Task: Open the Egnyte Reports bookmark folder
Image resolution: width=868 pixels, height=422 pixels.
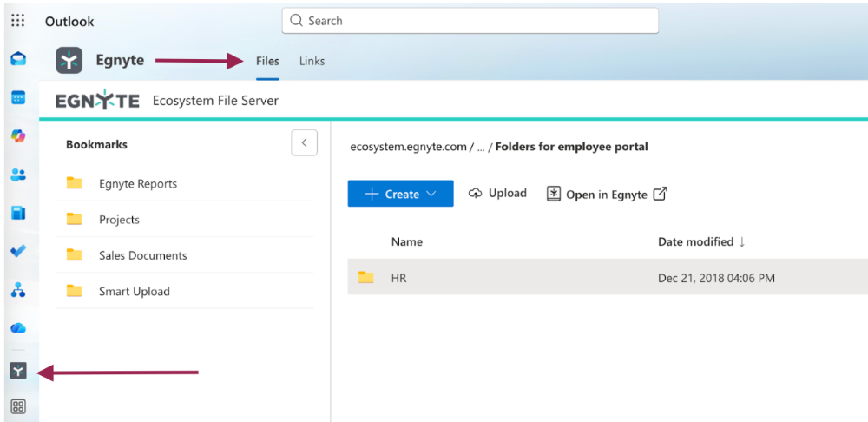Action: (137, 184)
